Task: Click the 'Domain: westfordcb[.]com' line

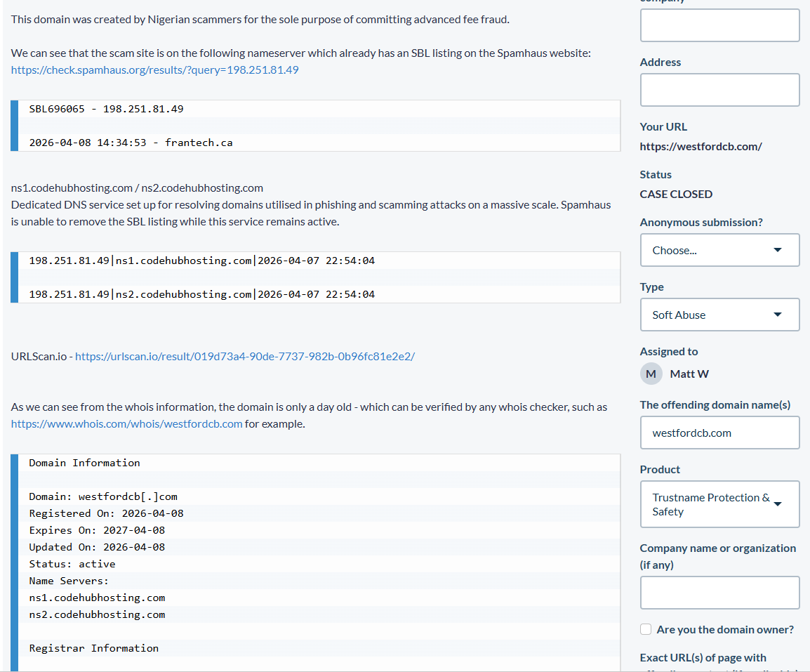Action: point(102,496)
